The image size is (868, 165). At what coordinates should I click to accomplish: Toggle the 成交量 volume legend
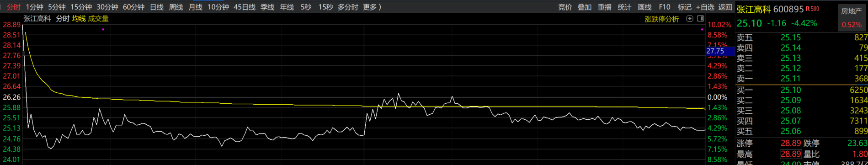pyautogui.click(x=98, y=19)
